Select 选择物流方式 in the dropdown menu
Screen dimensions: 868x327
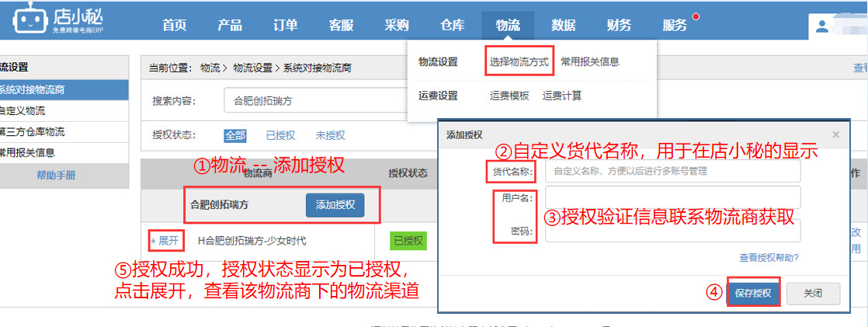519,62
